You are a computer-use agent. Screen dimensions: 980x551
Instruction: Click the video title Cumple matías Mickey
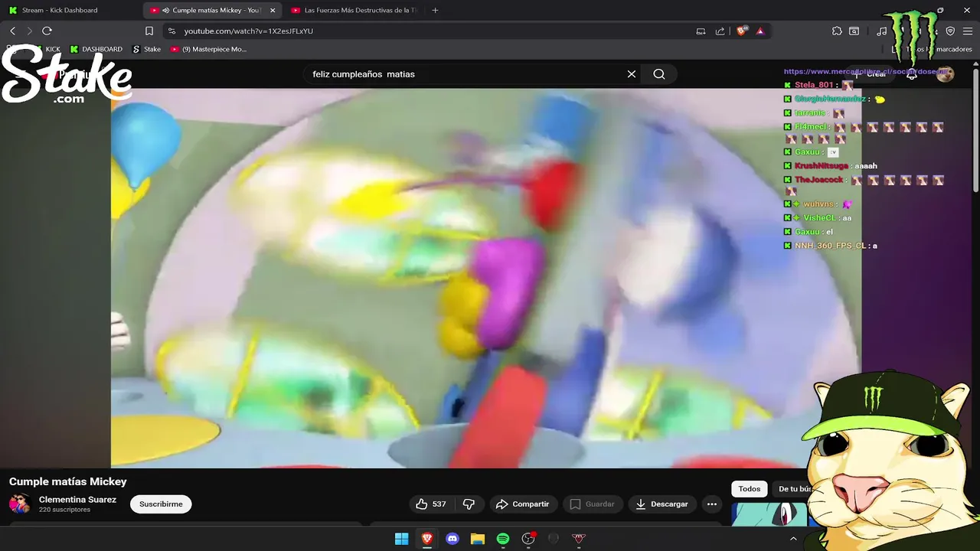tap(68, 481)
